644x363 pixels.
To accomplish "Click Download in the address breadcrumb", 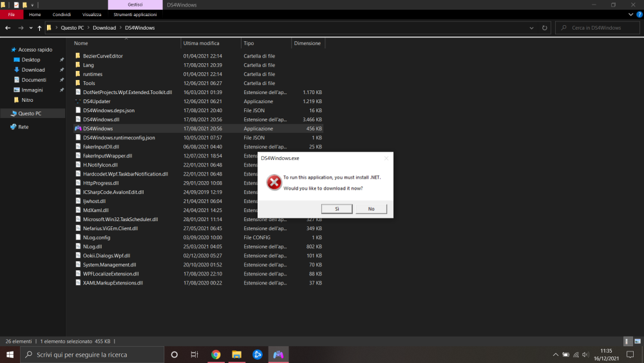I will click(104, 28).
